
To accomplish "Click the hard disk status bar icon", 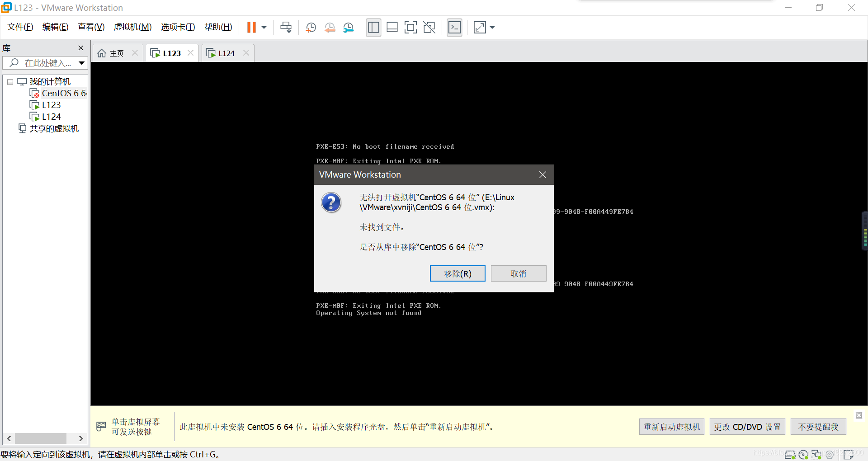I will (790, 455).
